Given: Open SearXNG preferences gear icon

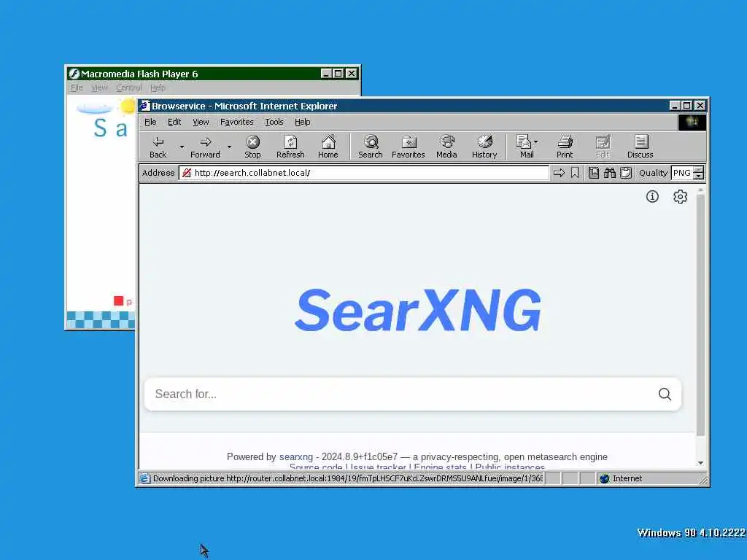Looking at the screenshot, I should (681, 196).
